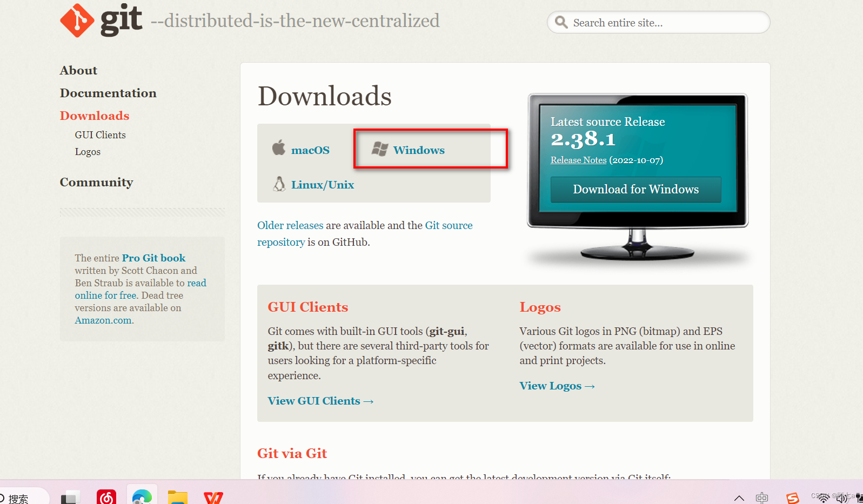Show hidden tray icons chevron
The height and width of the screenshot is (504, 863).
tap(739, 498)
